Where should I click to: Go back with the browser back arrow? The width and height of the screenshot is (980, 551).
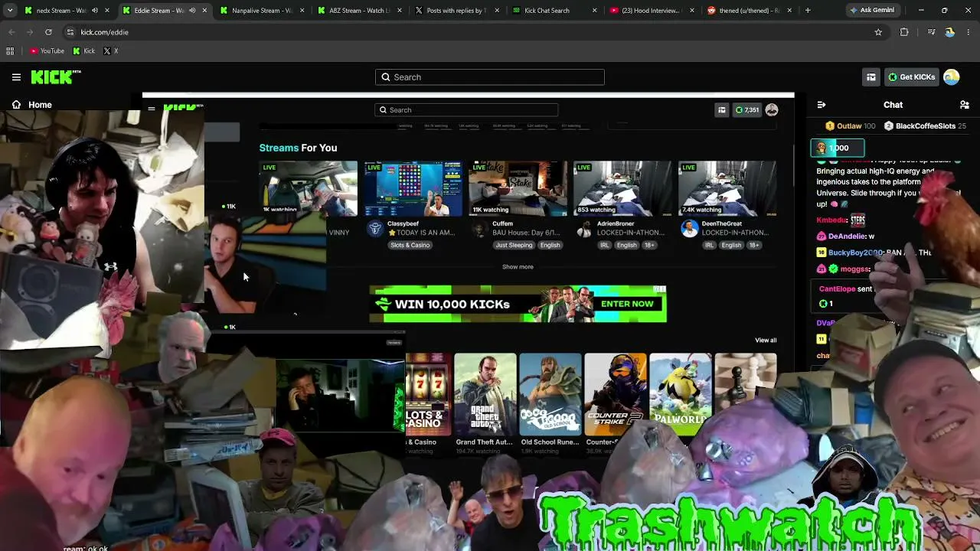[x=11, y=32]
